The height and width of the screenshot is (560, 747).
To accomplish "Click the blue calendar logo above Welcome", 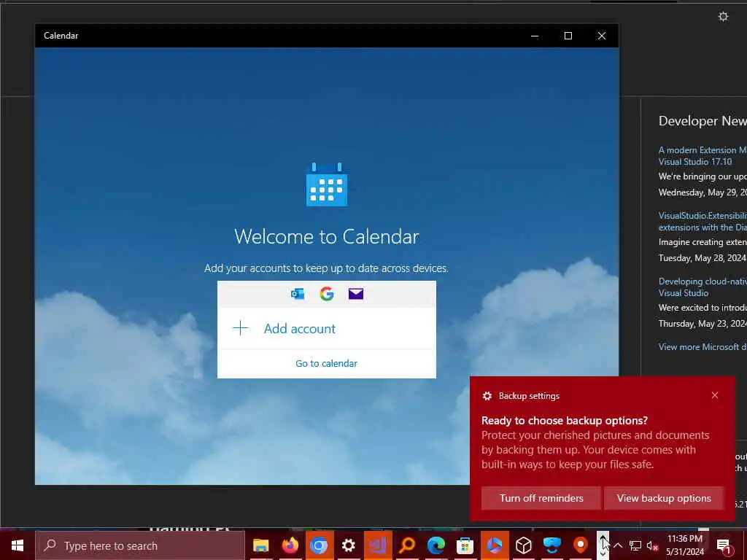I will coord(327,184).
